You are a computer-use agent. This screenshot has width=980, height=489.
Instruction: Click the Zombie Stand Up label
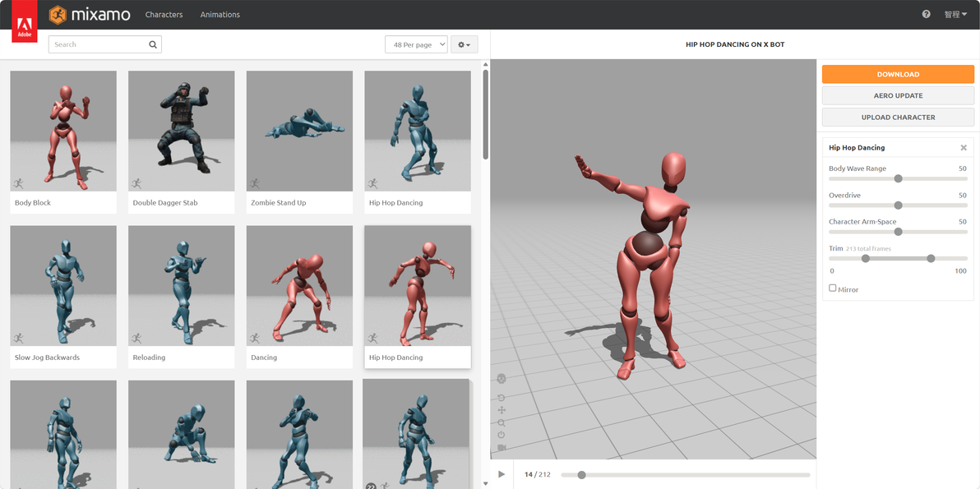278,203
